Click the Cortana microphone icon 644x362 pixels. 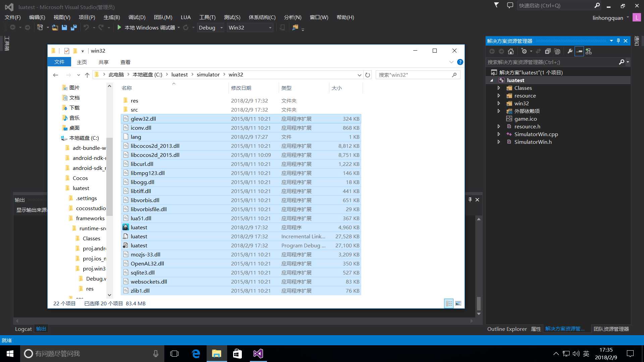pyautogui.click(x=156, y=354)
